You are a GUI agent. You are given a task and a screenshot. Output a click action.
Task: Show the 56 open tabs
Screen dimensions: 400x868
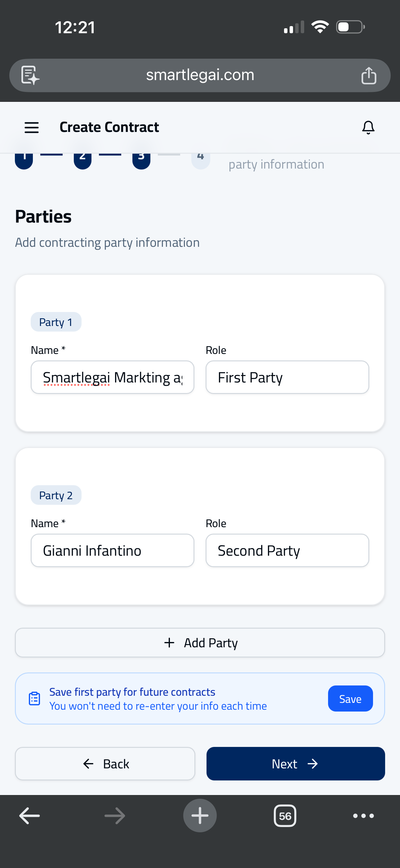coord(285,816)
